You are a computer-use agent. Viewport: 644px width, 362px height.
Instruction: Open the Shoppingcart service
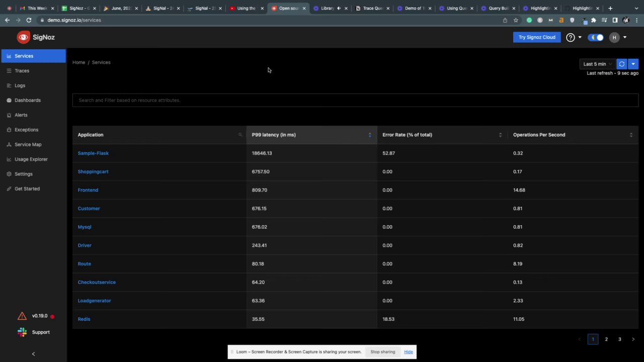click(x=93, y=171)
